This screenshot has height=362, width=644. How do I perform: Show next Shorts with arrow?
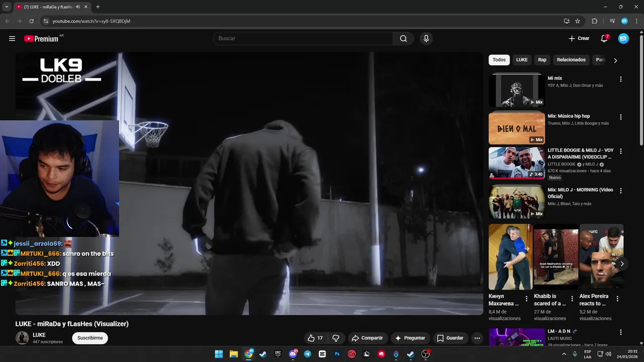622,263
